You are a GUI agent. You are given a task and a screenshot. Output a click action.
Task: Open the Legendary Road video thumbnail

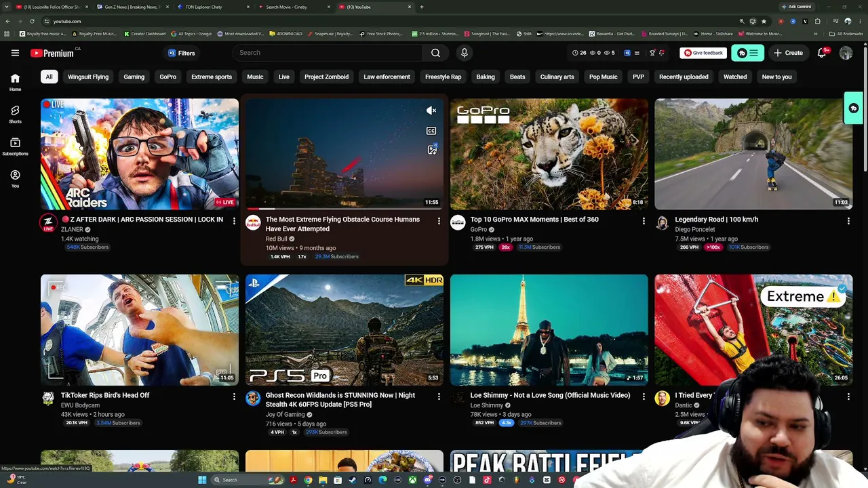coord(753,154)
